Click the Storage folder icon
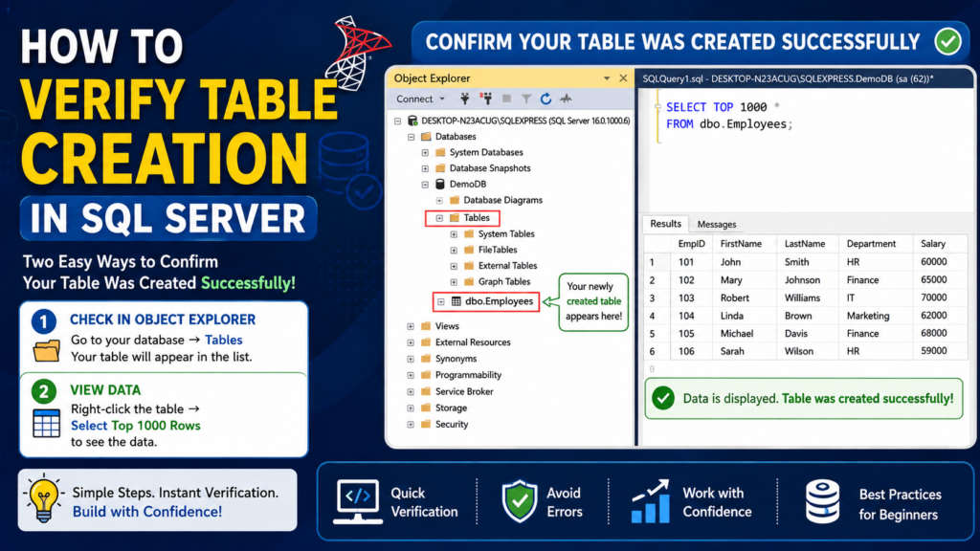This screenshot has height=551, width=980. coord(426,408)
